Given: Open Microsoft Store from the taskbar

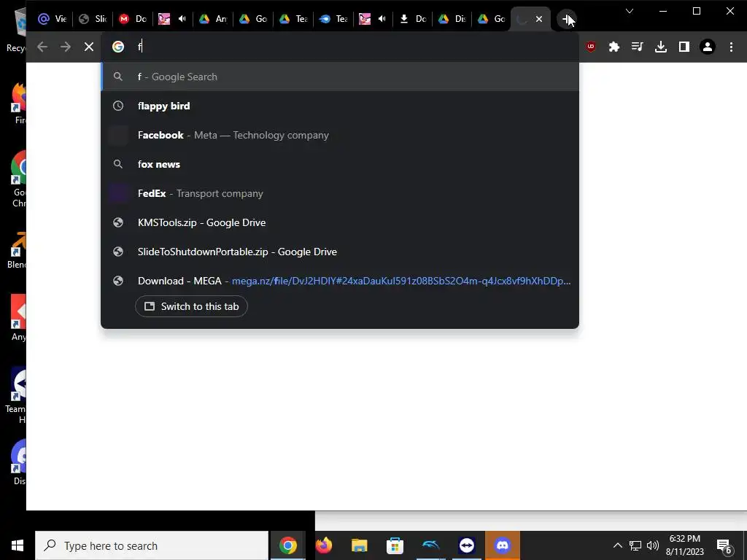Looking at the screenshot, I should [395, 545].
